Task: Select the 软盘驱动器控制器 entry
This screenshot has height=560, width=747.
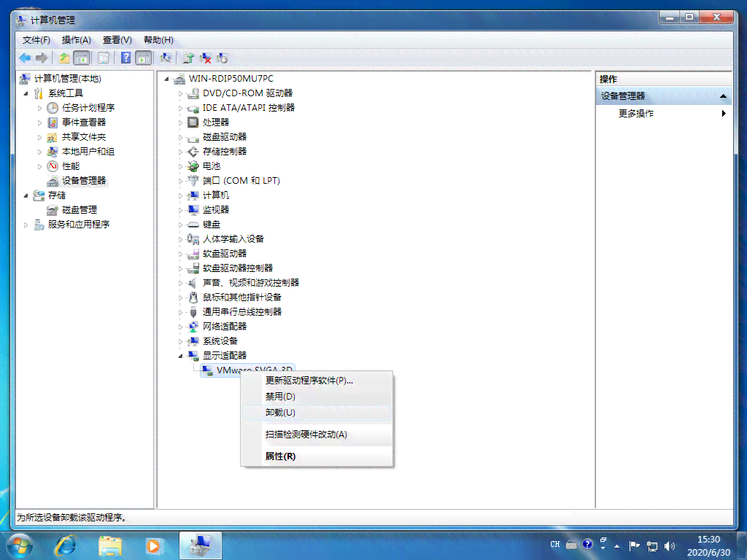Action: [238, 268]
